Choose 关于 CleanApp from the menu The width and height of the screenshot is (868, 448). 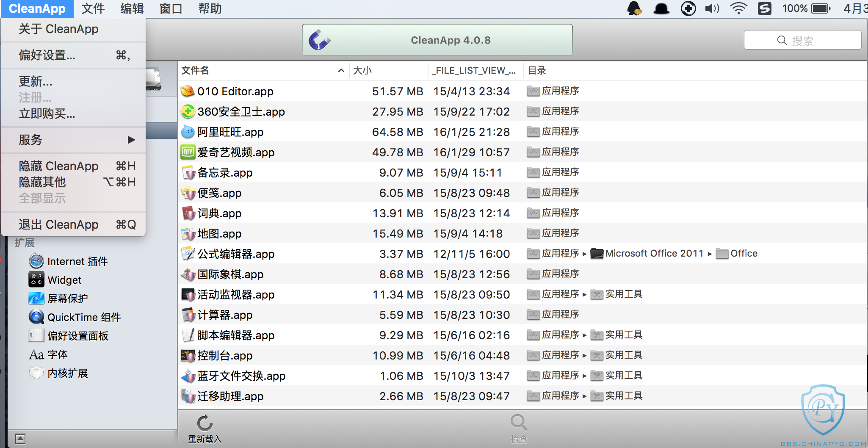pyautogui.click(x=73, y=29)
